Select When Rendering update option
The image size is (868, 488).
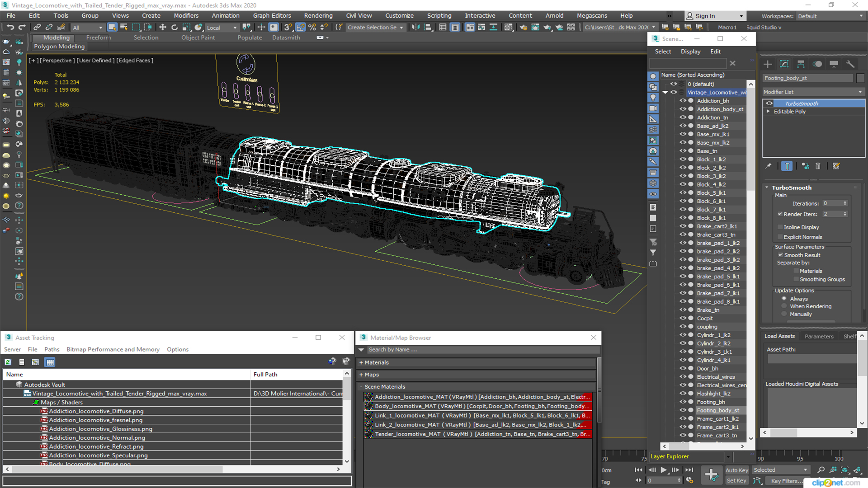point(784,306)
